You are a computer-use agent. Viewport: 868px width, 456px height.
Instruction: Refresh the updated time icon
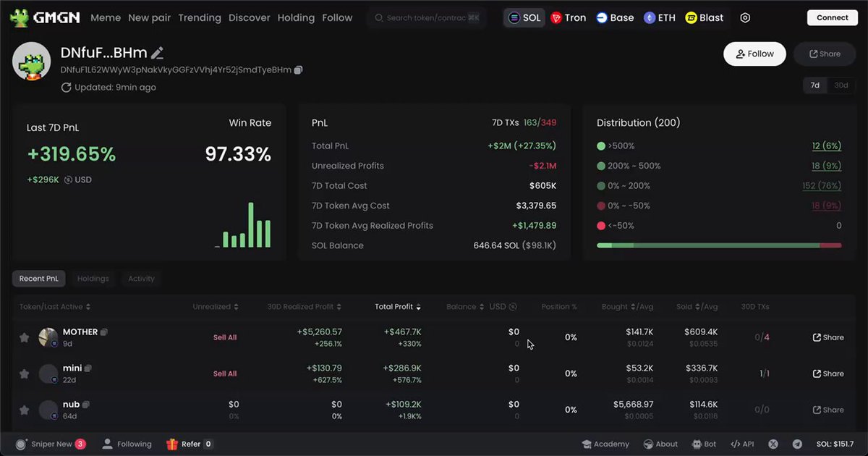point(66,88)
